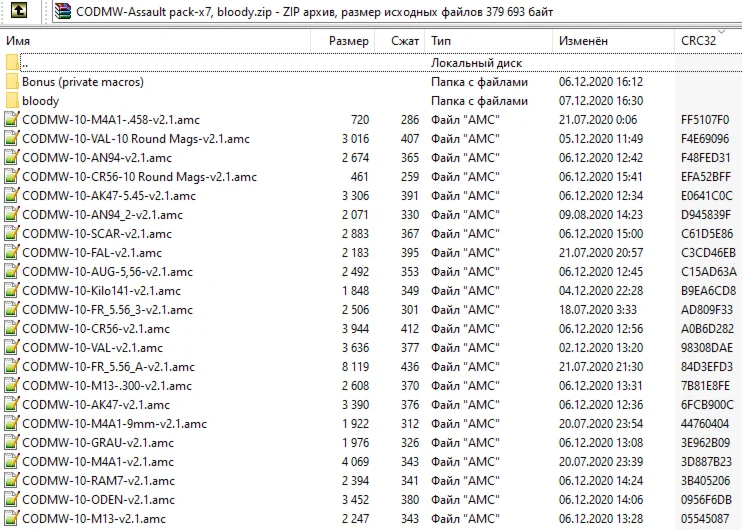This screenshot has height=532, width=744.
Task: Select the file icon for CODMW-10-ODEN-v2.1.amc
Action: [12, 499]
